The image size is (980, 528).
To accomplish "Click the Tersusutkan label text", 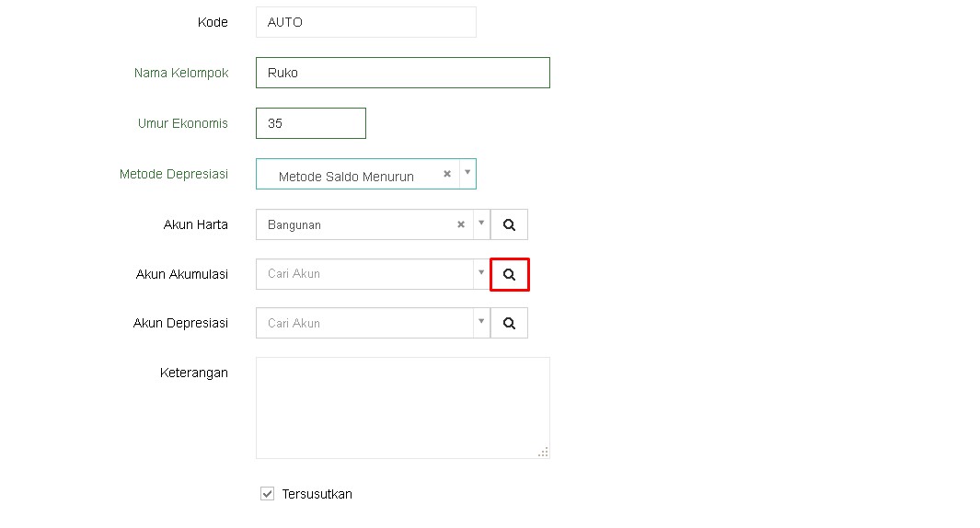I will tap(317, 494).
